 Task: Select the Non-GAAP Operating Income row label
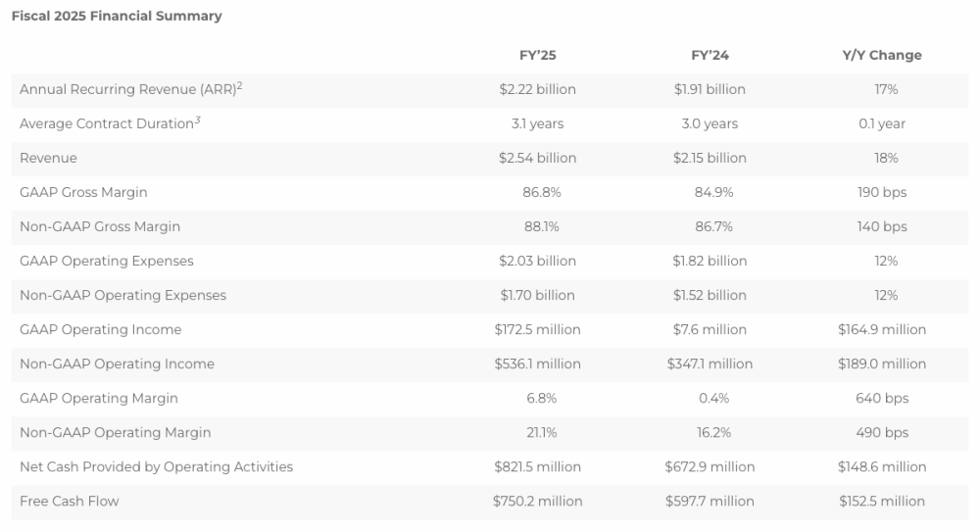tap(117, 363)
